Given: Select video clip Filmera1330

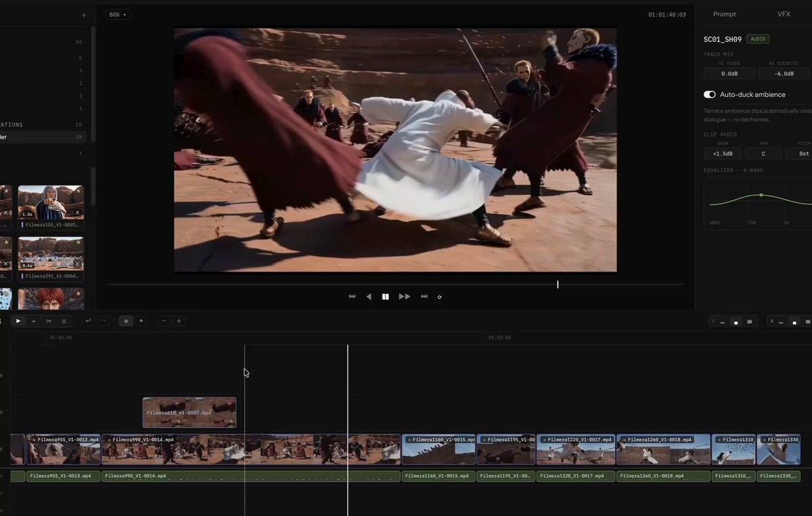Looking at the screenshot, I should (x=778, y=449).
